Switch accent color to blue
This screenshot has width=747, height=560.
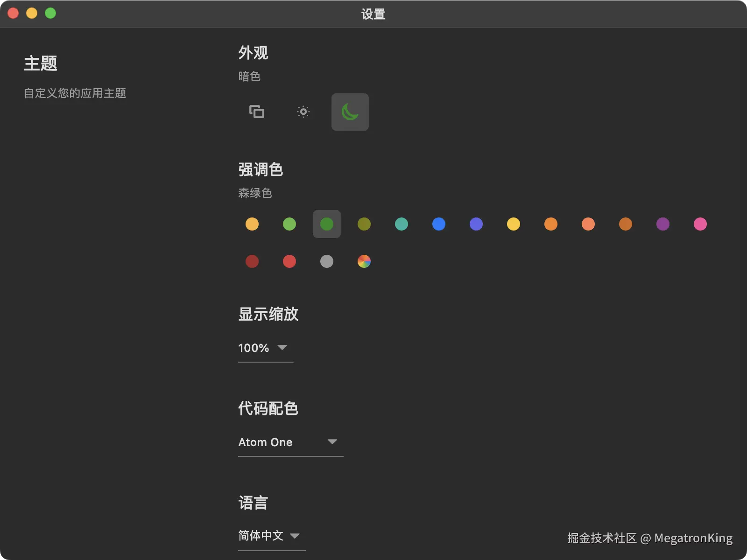[439, 224]
